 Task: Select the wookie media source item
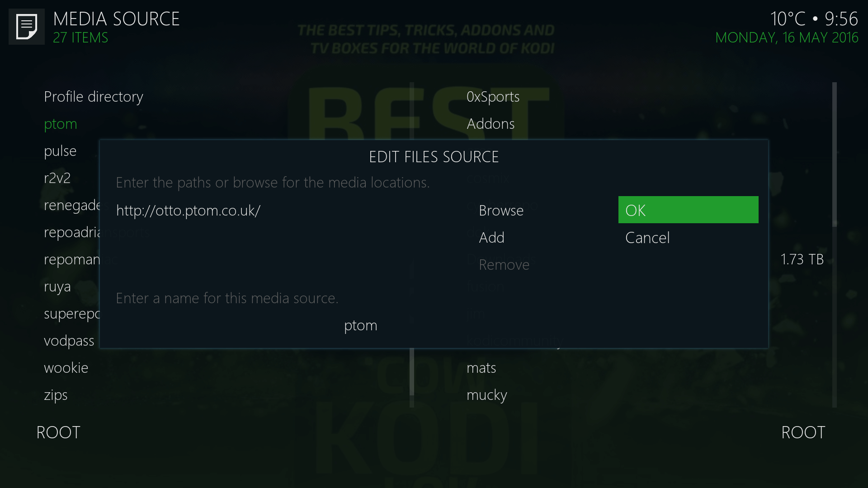(x=66, y=367)
